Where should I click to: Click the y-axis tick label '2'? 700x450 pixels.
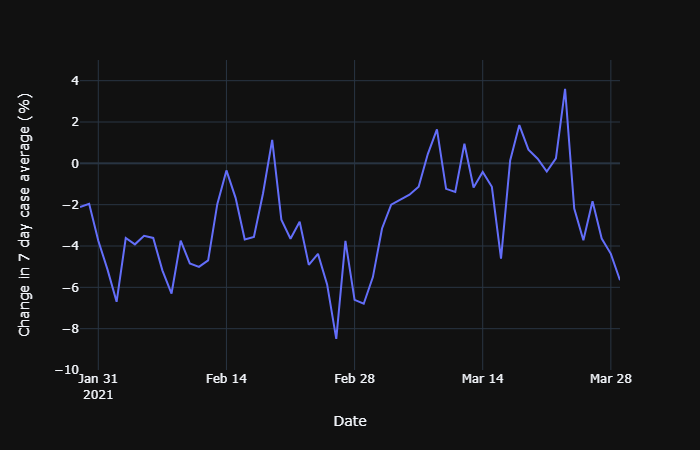[x=75, y=122]
